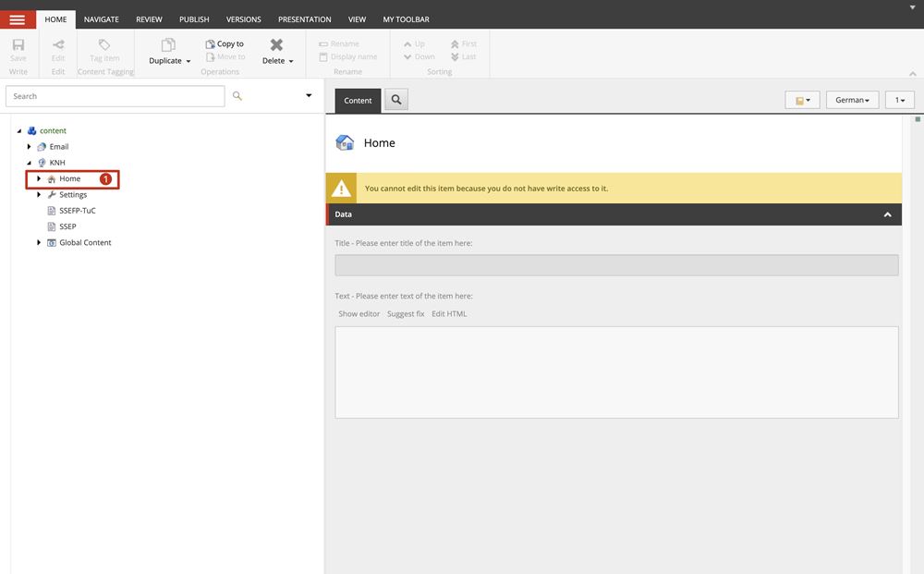Click the Delete X icon
Viewport: 924px width, 574px height.
pos(276,44)
